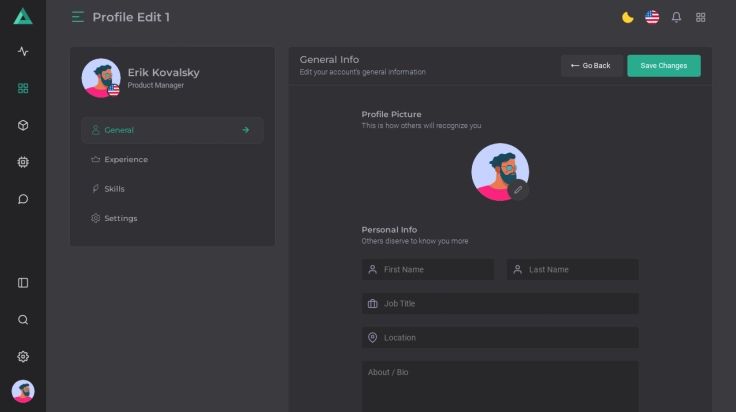
Task: Select the Experience menu item
Action: [125, 159]
